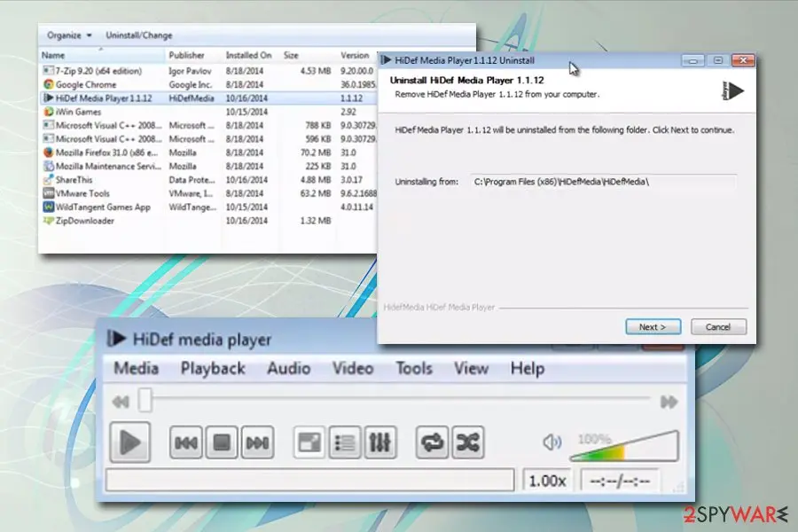Select the Mozilla Firefox 31.0 entry

[x=208, y=153]
